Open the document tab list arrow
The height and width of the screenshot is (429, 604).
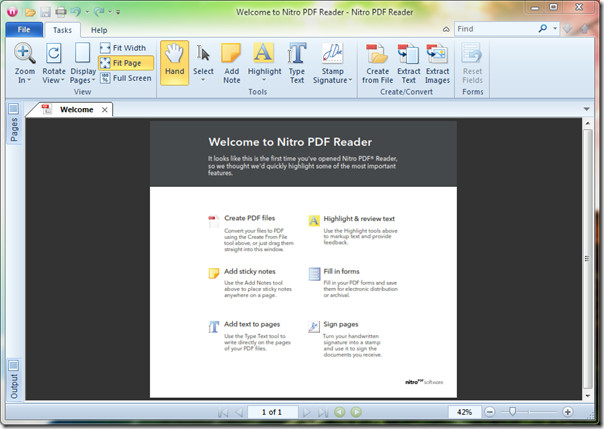pyautogui.click(x=586, y=109)
